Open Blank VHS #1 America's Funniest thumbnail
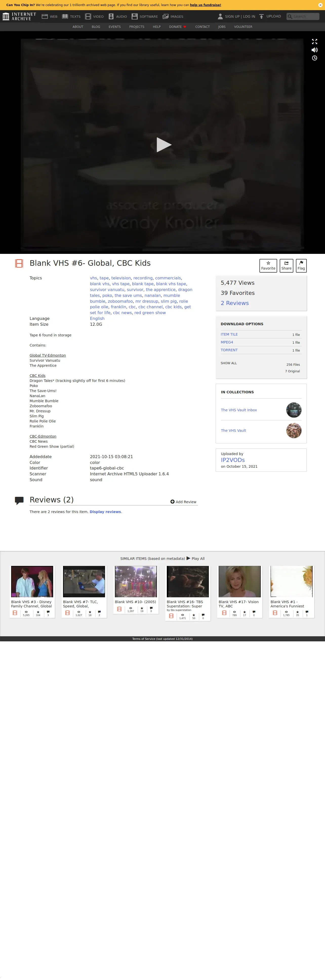Screen dimensions: 325x980 292,581
